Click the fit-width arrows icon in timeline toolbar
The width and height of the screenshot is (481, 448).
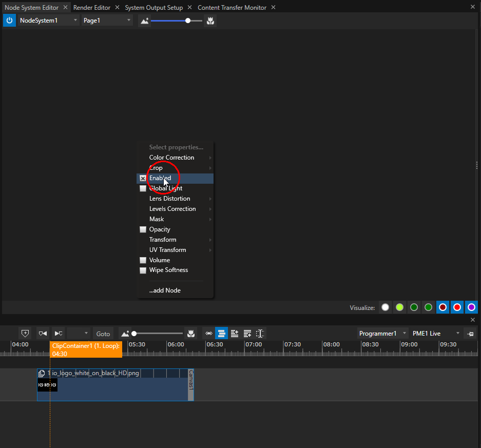point(208,334)
